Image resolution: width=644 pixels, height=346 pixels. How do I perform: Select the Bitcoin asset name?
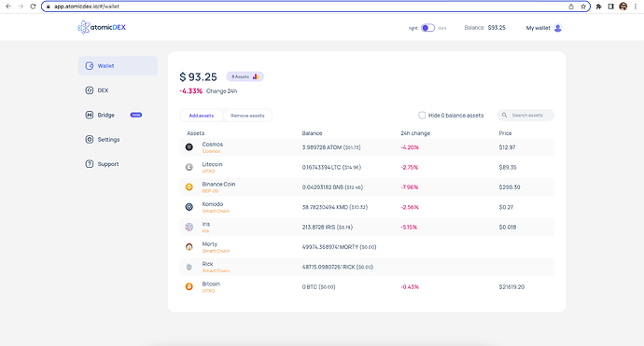tap(211, 284)
